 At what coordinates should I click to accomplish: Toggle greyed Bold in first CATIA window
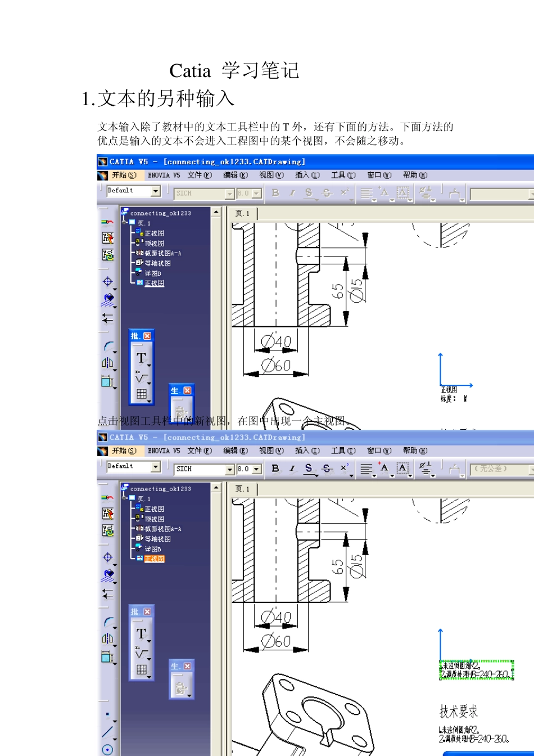[x=275, y=193]
